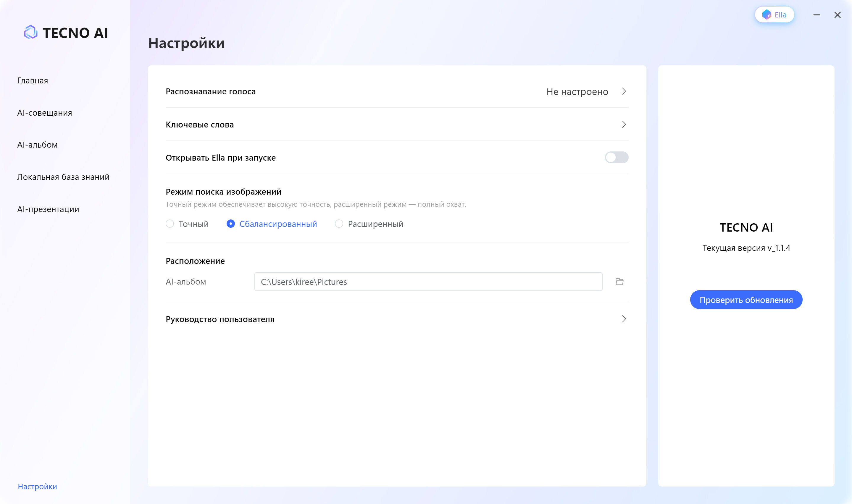Click the folder browse icon
This screenshot has height=504, width=852.
pos(619,282)
